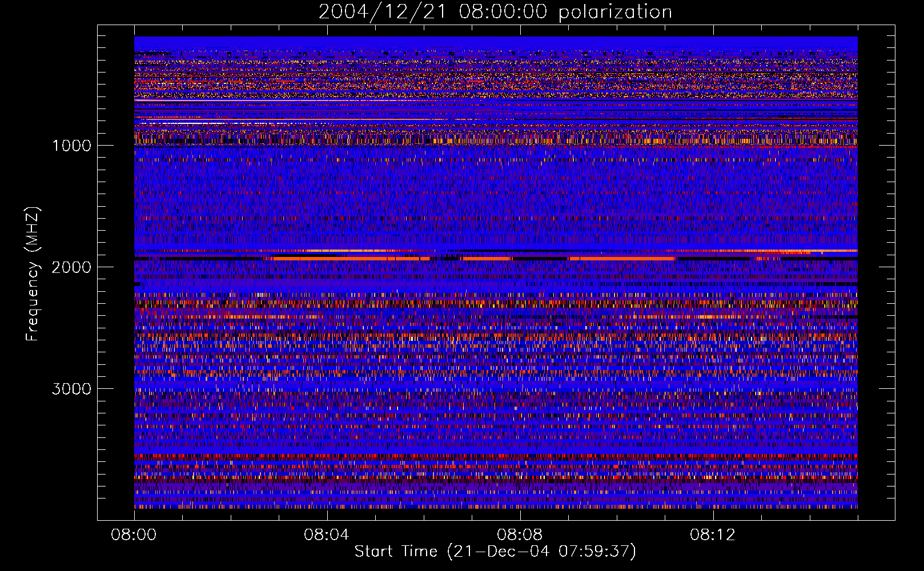Click the 1000 frequency tick label
The height and width of the screenshot is (571, 924).
coord(71,146)
